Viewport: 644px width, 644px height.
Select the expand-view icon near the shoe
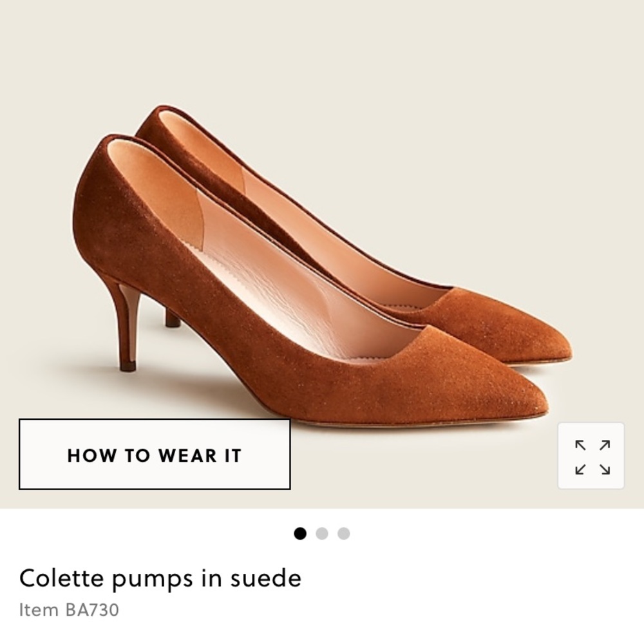coord(590,455)
